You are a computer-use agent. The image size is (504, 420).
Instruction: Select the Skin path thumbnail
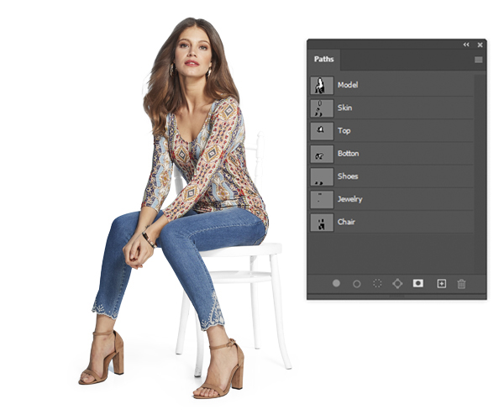tap(322, 108)
